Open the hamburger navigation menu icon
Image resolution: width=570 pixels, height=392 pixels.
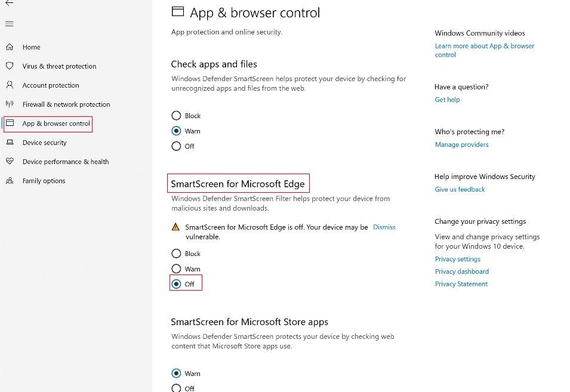point(10,24)
